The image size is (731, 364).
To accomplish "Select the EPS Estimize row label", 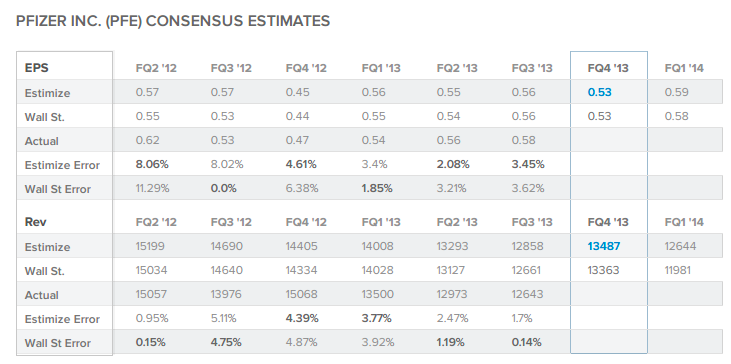I will [48, 93].
